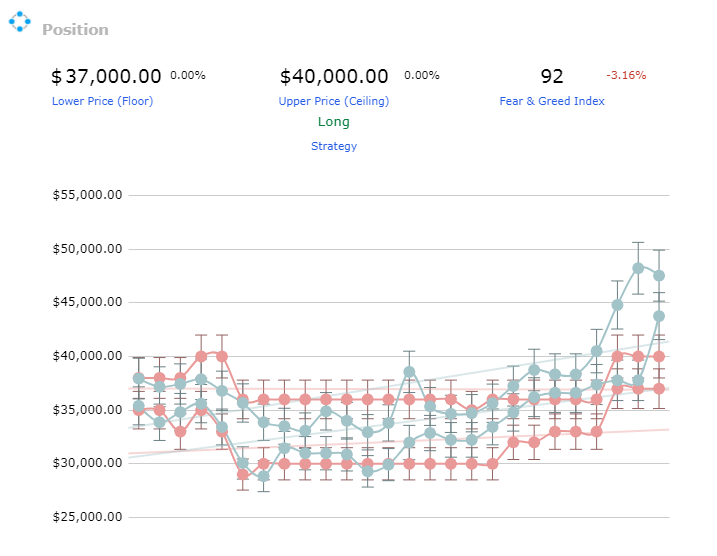Click the Position panel heading

(75, 30)
